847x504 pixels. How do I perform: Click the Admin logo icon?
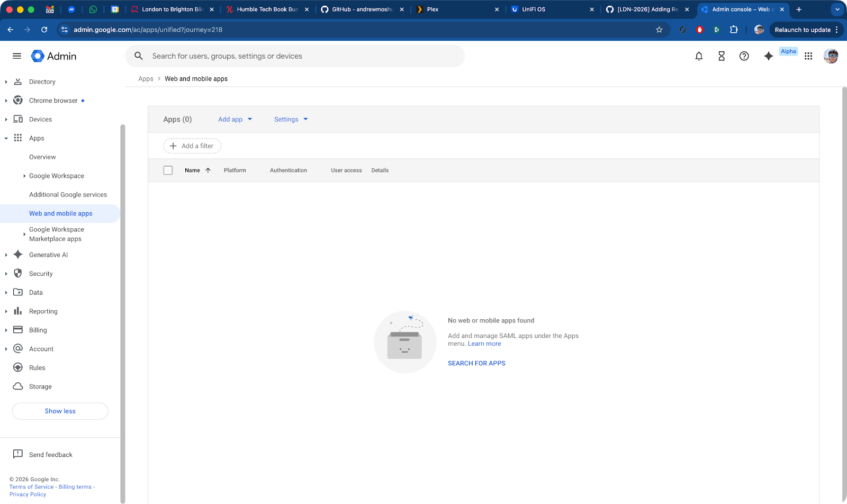click(x=38, y=56)
